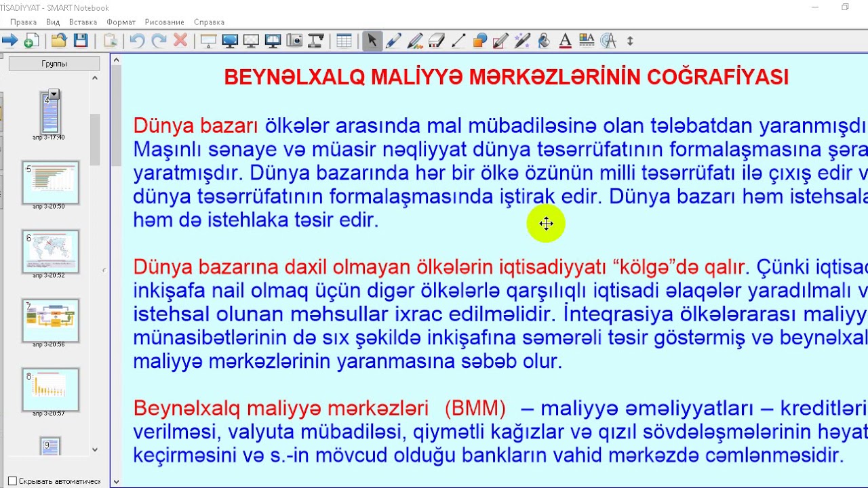Open the document camera tool
The image size is (868, 488).
tap(316, 41)
